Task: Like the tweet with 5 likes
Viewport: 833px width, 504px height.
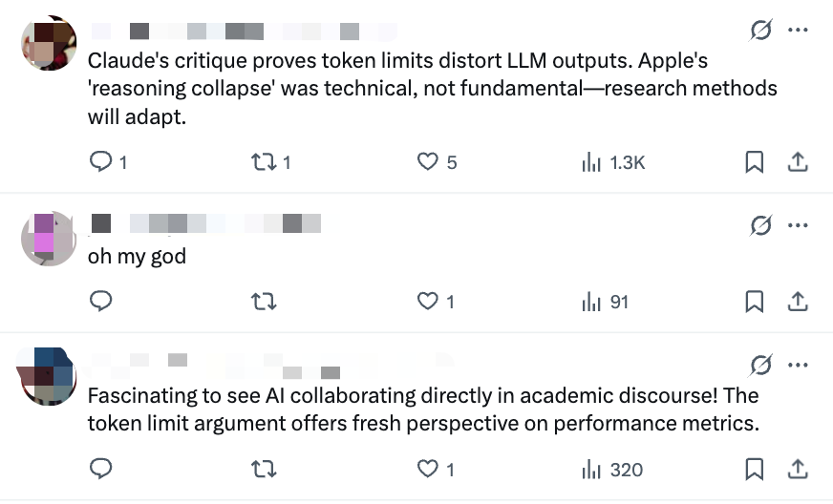Action: pyautogui.click(x=428, y=162)
